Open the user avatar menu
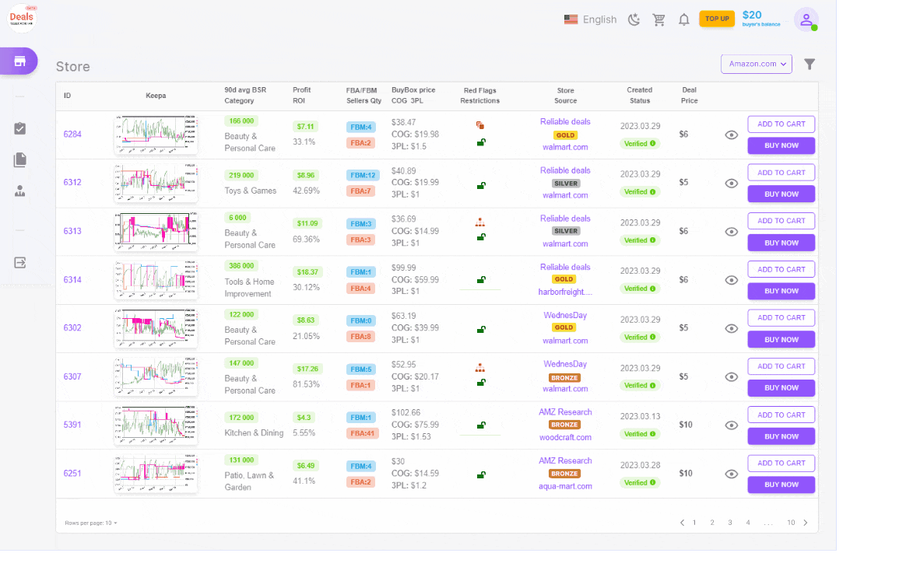This screenshot has height=588, width=899. (806, 19)
